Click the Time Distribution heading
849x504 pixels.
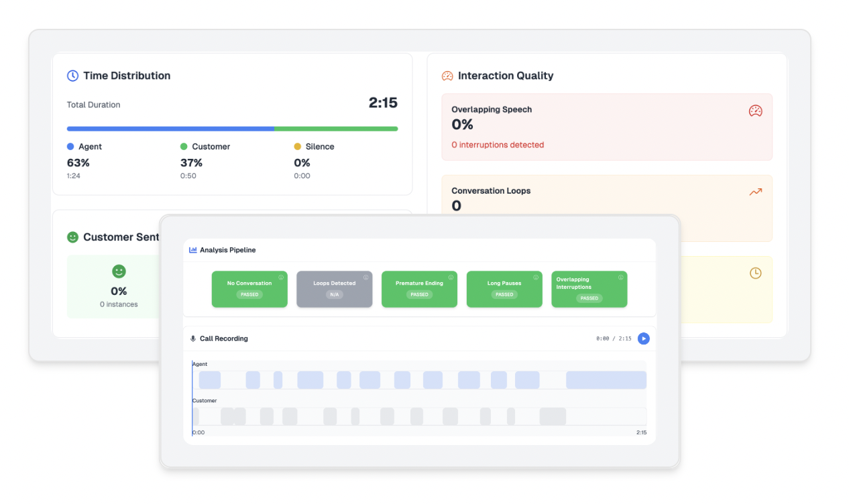[127, 76]
